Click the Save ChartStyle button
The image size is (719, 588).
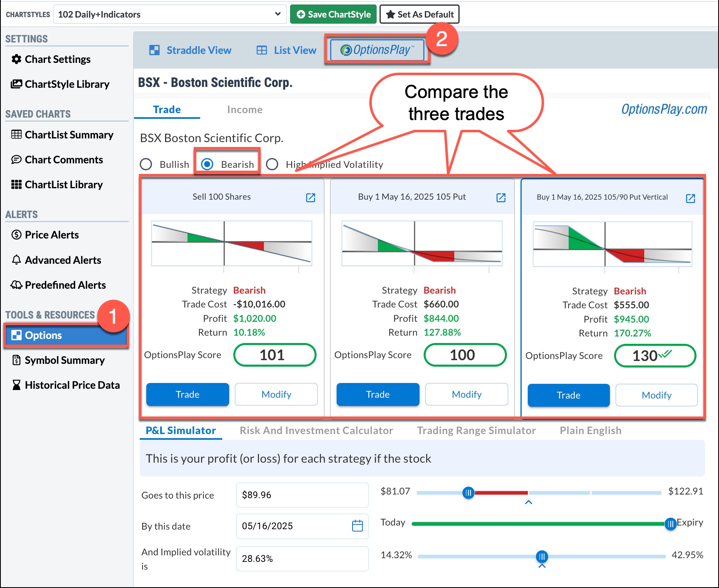click(x=333, y=14)
